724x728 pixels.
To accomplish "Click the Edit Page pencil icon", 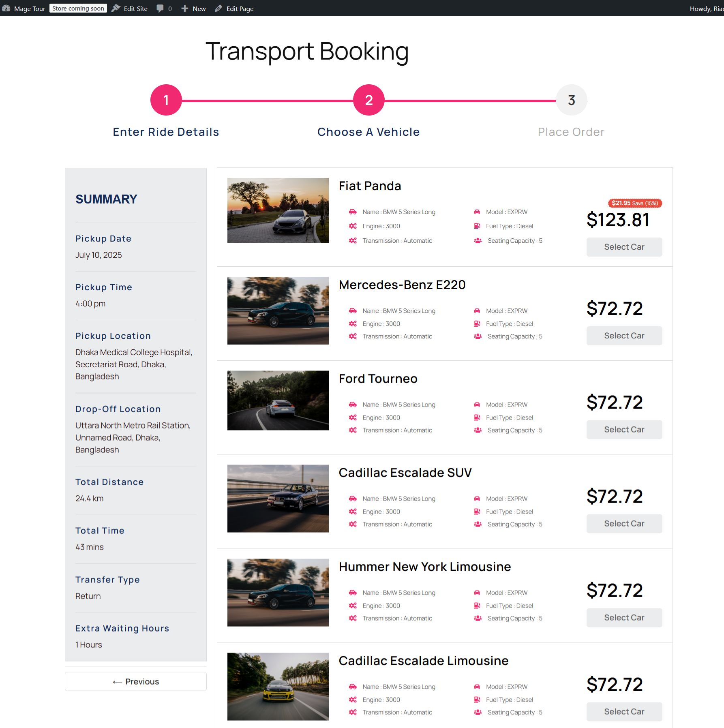I will pyautogui.click(x=218, y=9).
